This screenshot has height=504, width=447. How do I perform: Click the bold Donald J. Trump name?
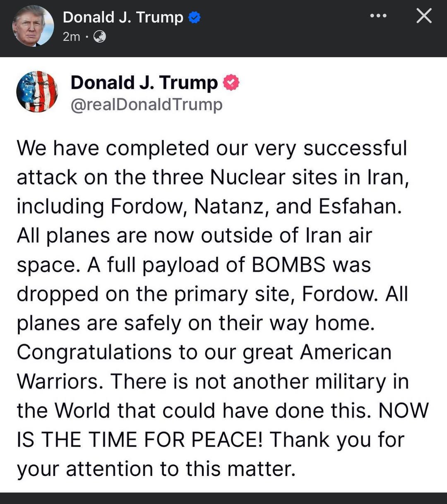point(144,83)
